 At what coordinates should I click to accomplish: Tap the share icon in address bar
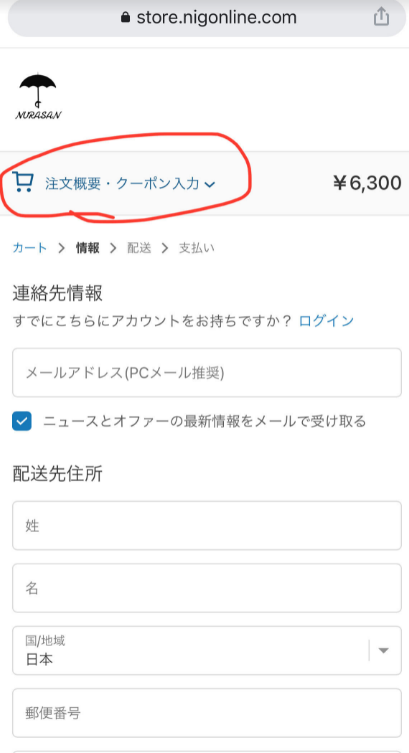pos(381,18)
